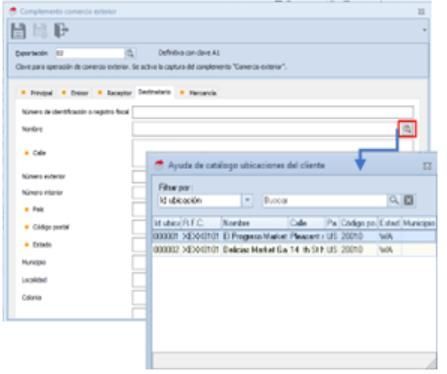Open the Operación search lookup icon
The image size is (447, 374).
[130, 53]
